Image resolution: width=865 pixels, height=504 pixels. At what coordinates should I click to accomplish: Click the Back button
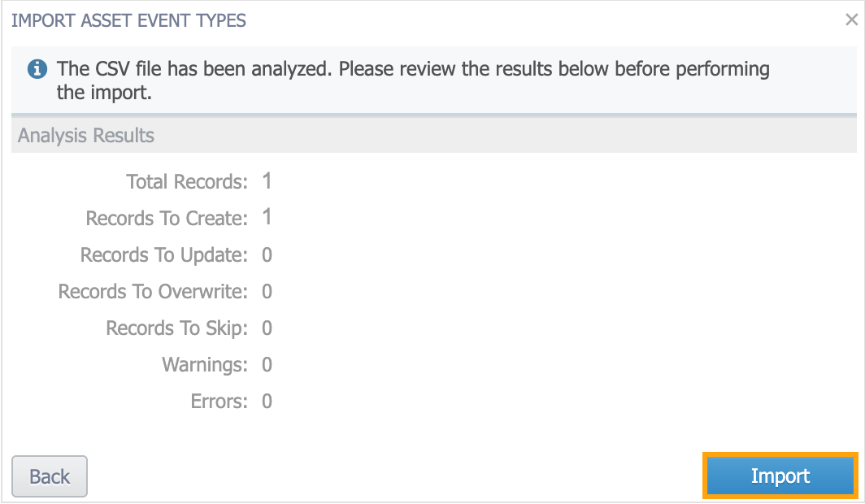[49, 476]
